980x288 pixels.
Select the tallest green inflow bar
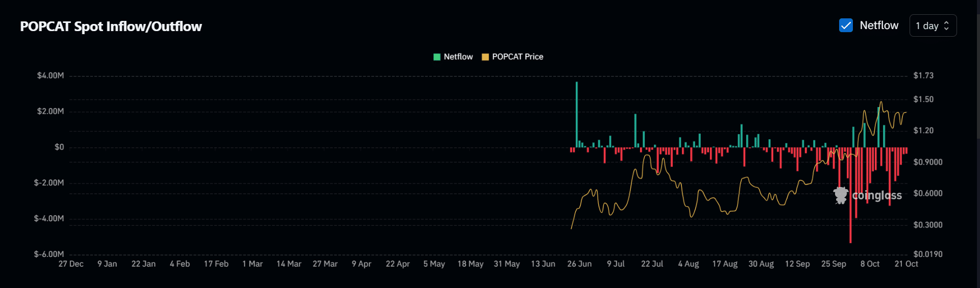tap(577, 115)
